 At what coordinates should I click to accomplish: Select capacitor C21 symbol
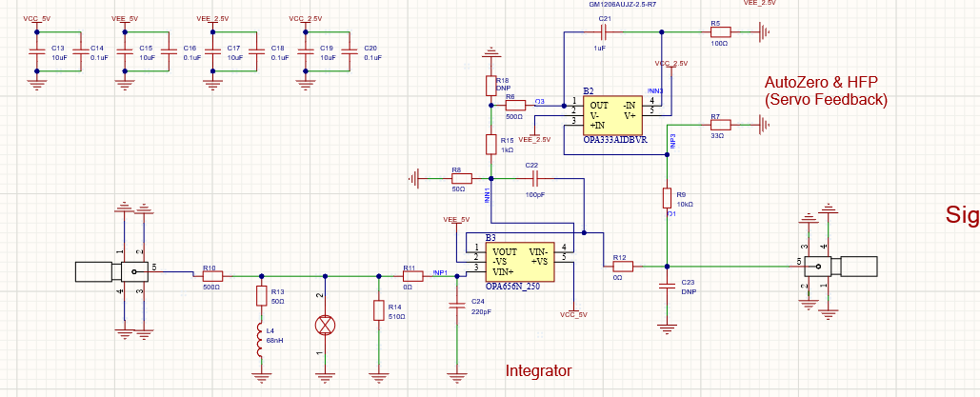click(x=605, y=30)
